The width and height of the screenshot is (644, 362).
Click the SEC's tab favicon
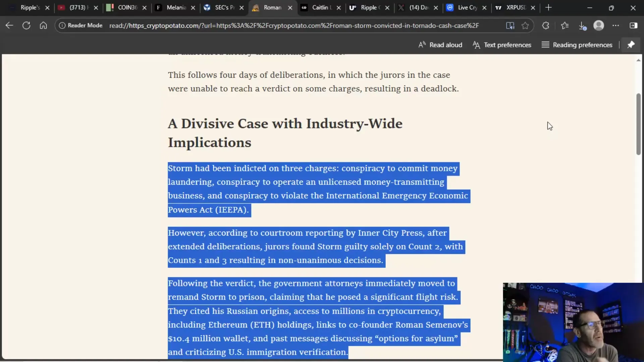[207, 7]
